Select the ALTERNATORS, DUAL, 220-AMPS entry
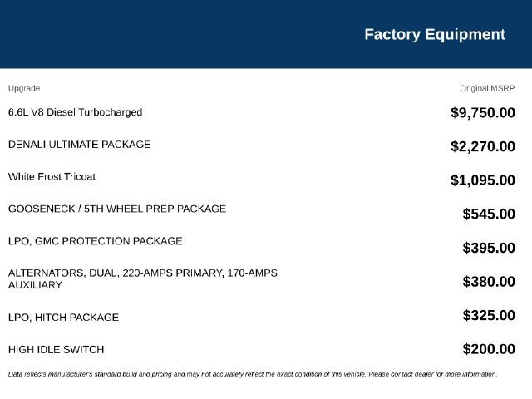This screenshot has width=532, height=399. click(143, 279)
